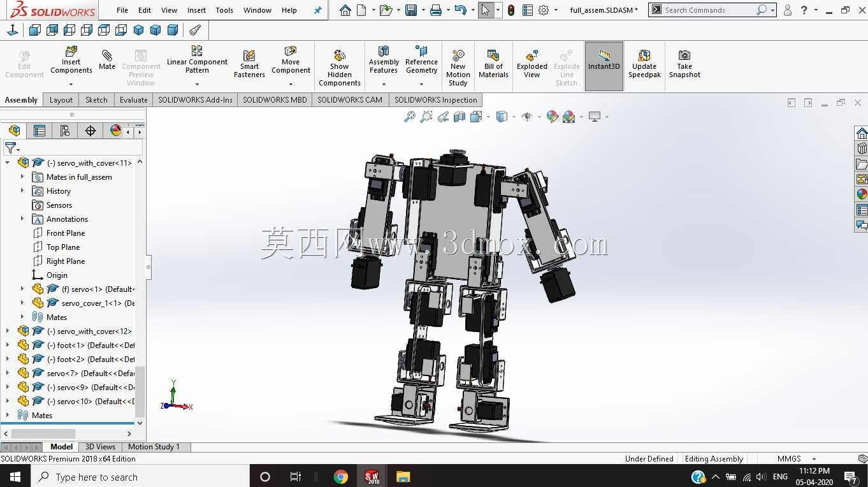
Task: Open the DisplayManager color ball tab
Action: [x=115, y=131]
